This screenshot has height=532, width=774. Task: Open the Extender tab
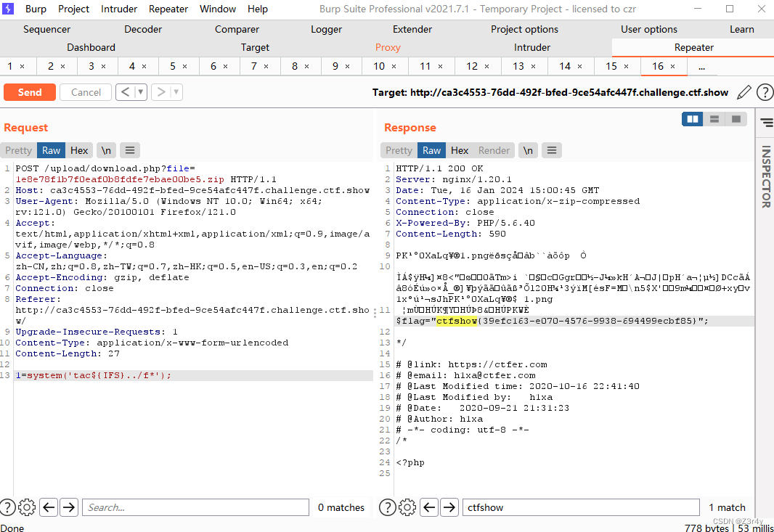coord(412,29)
